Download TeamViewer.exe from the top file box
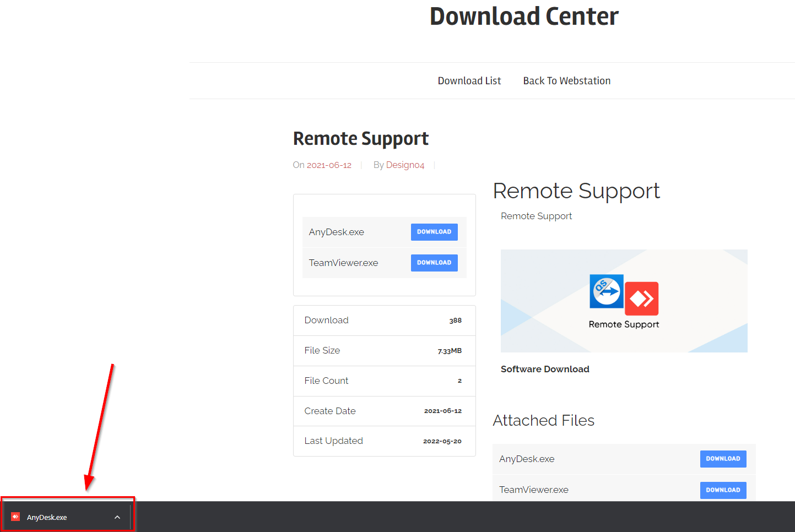Screen dimensions: 795x532 pyautogui.click(x=434, y=263)
